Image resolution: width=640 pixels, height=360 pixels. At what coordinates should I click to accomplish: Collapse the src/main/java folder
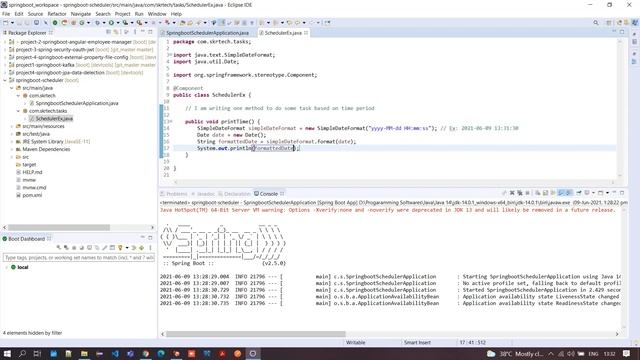click(x=11, y=88)
